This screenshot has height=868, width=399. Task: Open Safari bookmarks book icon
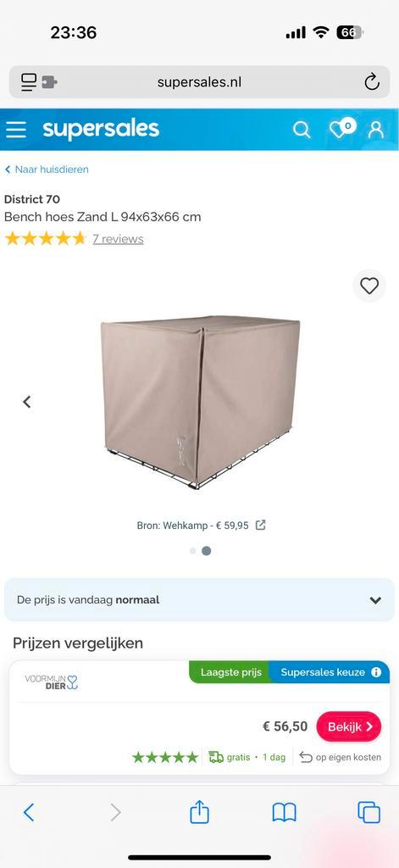tap(285, 813)
